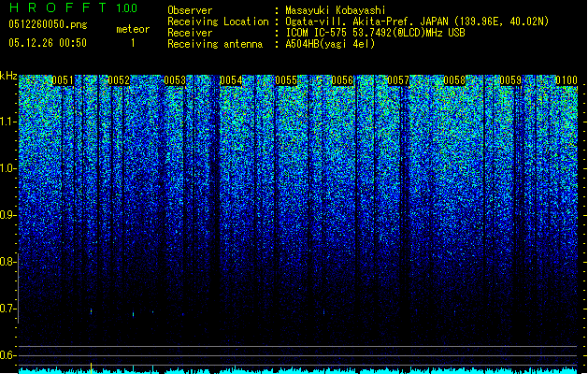
Task: Click the name Masayuki Kobayashi
Action: point(336,10)
